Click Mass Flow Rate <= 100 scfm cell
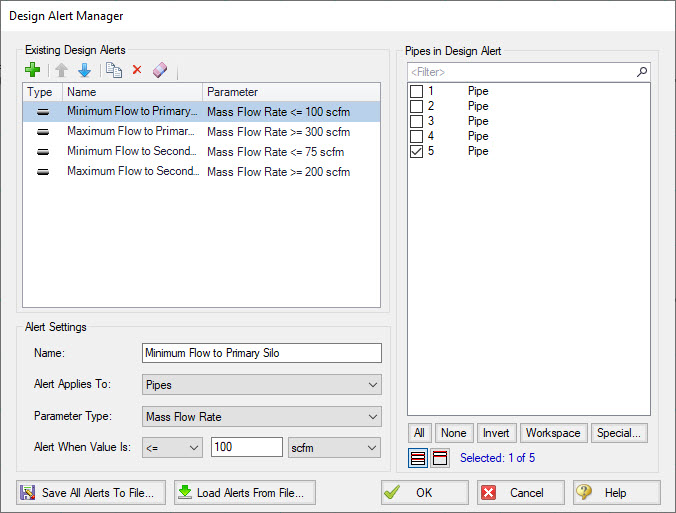The height and width of the screenshot is (513, 676). (x=279, y=112)
